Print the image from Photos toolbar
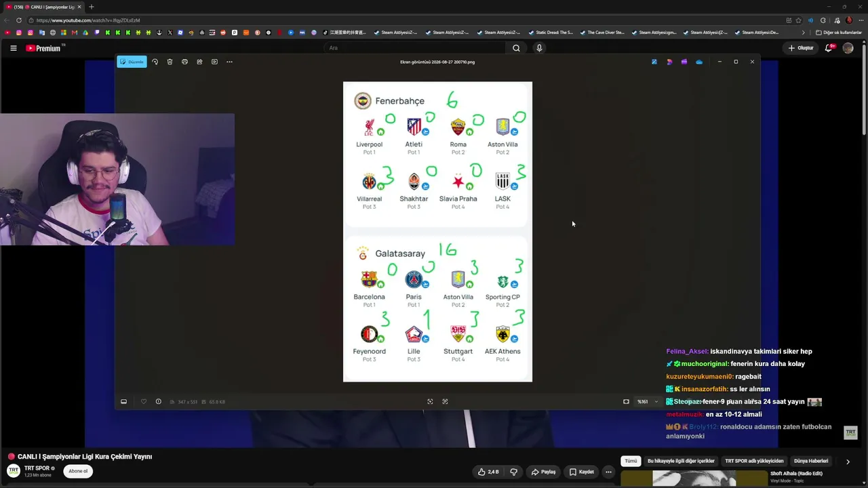This screenshot has width=868, height=488. 184,62
